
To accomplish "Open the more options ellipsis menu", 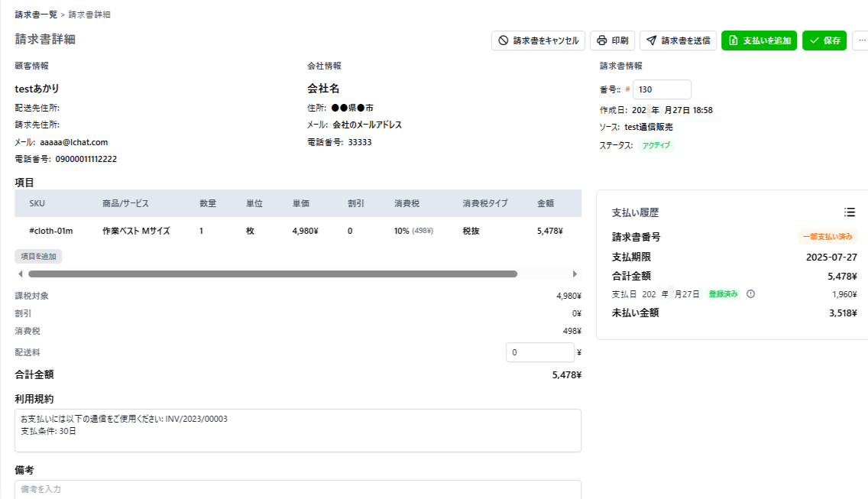I will pyautogui.click(x=862, y=41).
